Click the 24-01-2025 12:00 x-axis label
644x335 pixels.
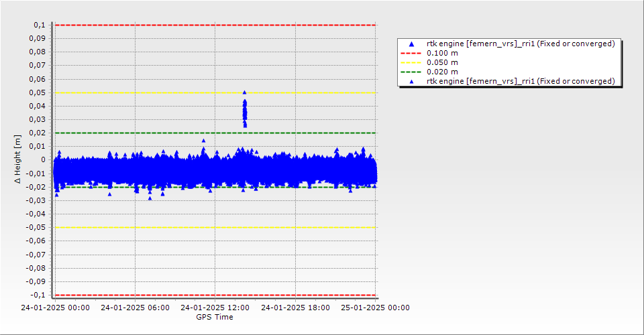click(x=215, y=308)
